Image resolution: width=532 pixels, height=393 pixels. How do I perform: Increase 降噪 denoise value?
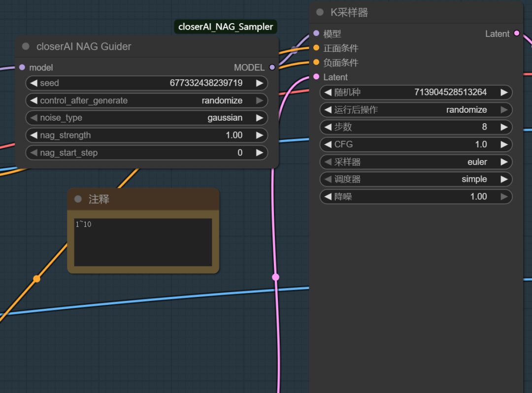tap(504, 196)
